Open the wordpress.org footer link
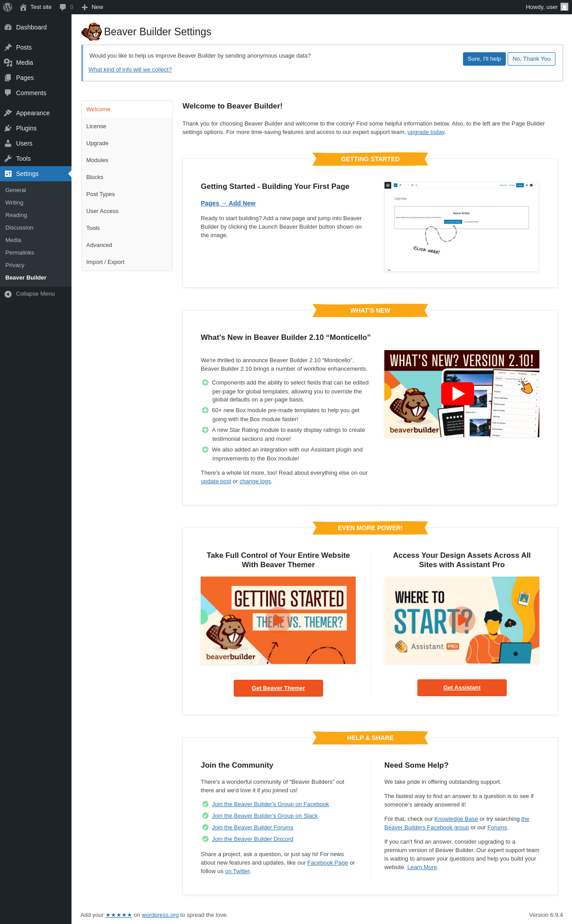Viewport: 572px width, 924px height. pyautogui.click(x=160, y=915)
